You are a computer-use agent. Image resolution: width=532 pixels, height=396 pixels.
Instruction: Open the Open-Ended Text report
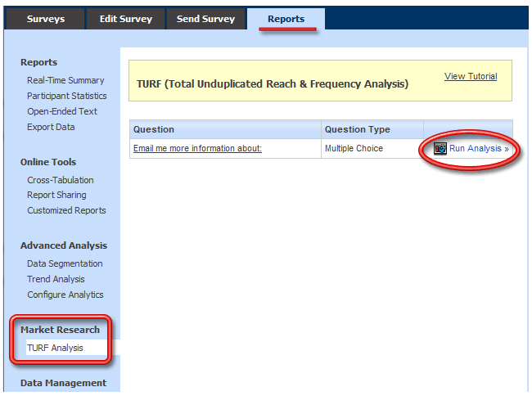tap(61, 111)
